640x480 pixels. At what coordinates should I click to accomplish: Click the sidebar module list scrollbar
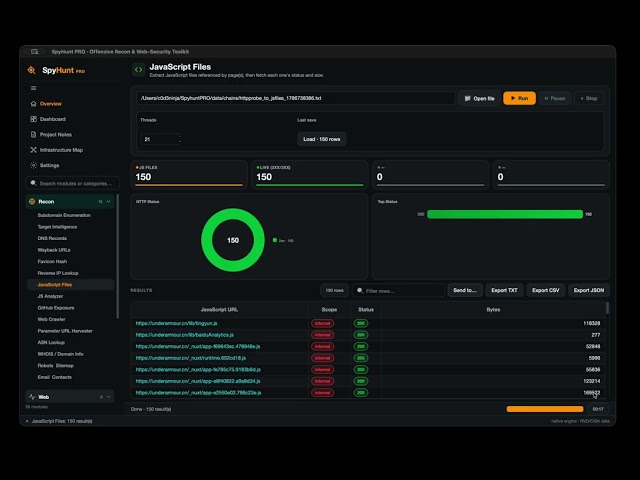118,256
